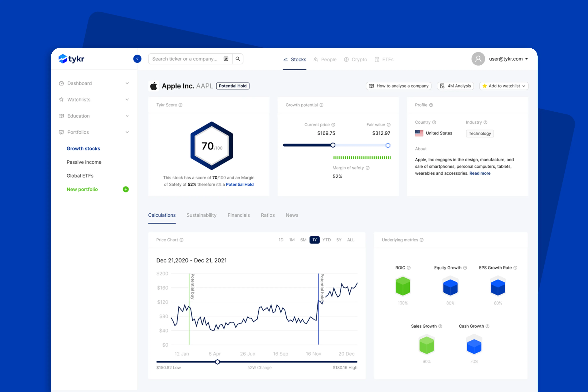This screenshot has height=392, width=588.
Task: Select the 1M chart range
Action: [x=292, y=240]
